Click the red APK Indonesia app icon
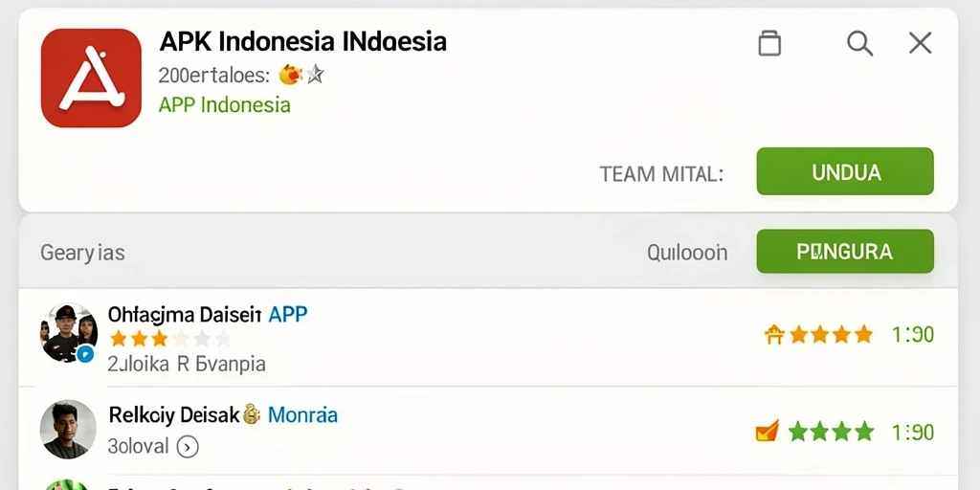Image resolution: width=980 pixels, height=490 pixels. (x=91, y=78)
